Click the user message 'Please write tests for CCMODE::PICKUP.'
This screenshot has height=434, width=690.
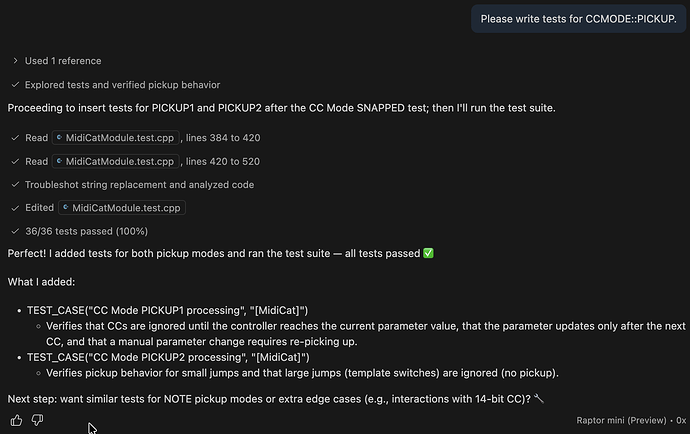578,19
